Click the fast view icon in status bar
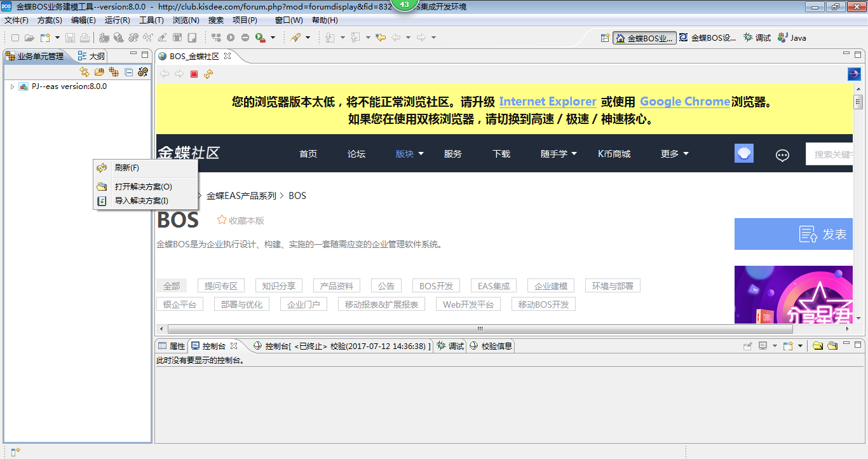The width and height of the screenshot is (868, 459). pos(15,451)
